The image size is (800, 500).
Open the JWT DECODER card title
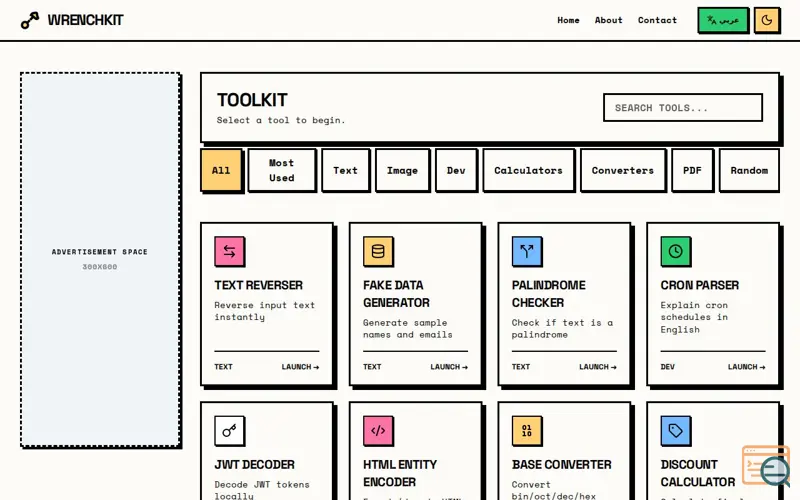click(x=255, y=465)
